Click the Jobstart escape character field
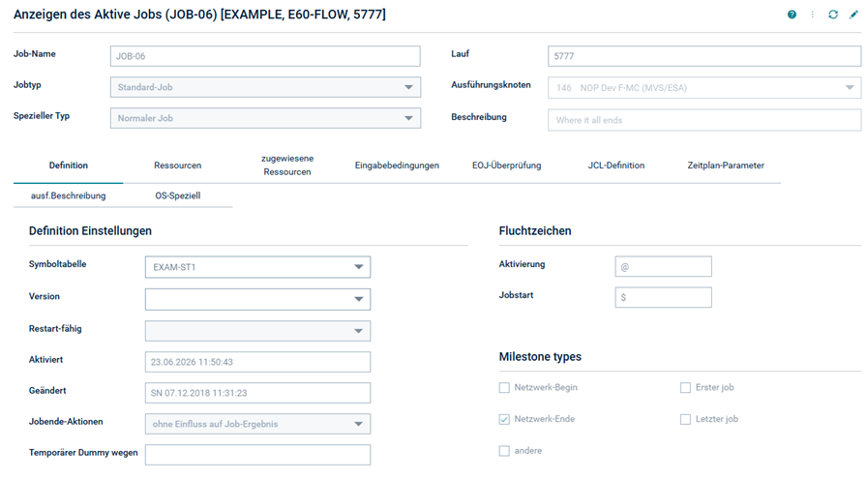 pos(663,297)
